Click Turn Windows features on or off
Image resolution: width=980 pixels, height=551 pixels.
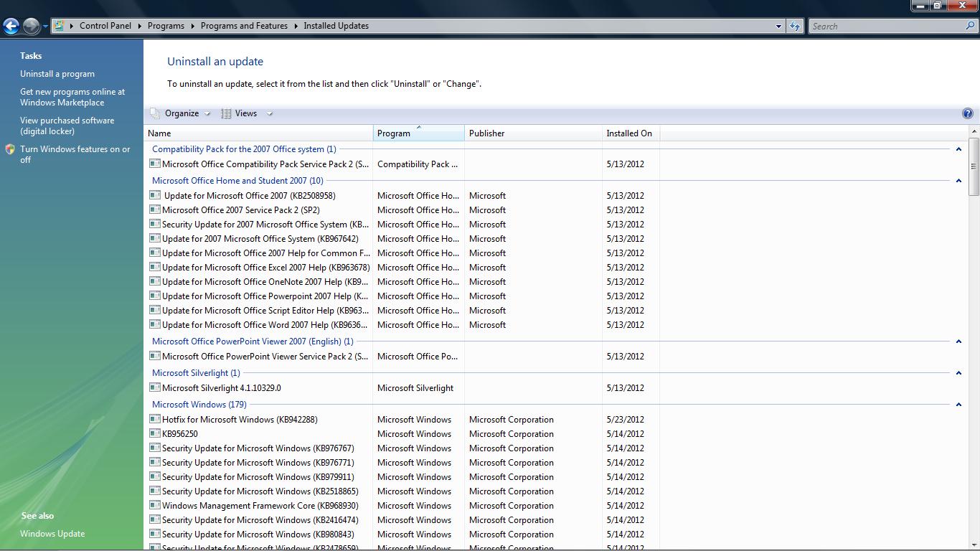coord(75,154)
